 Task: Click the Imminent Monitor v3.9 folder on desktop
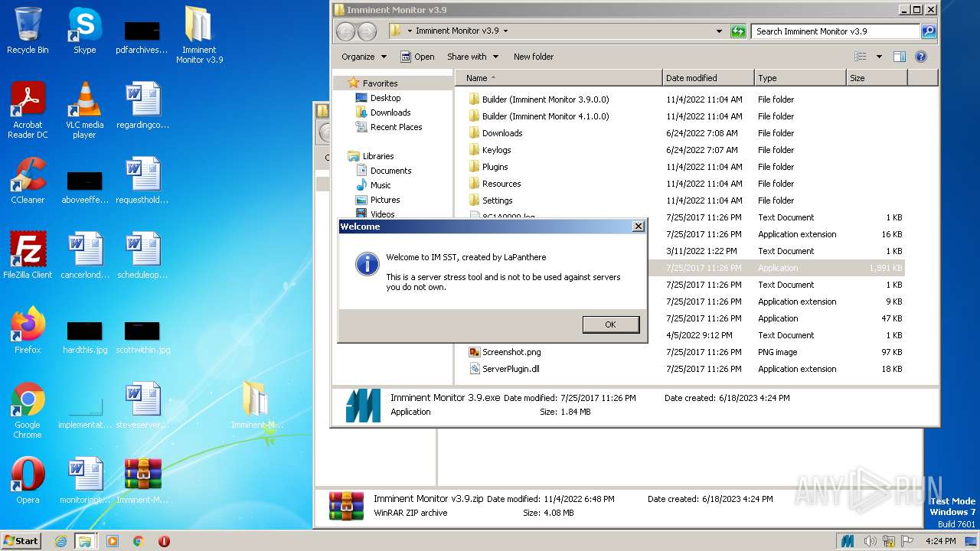pyautogui.click(x=200, y=35)
